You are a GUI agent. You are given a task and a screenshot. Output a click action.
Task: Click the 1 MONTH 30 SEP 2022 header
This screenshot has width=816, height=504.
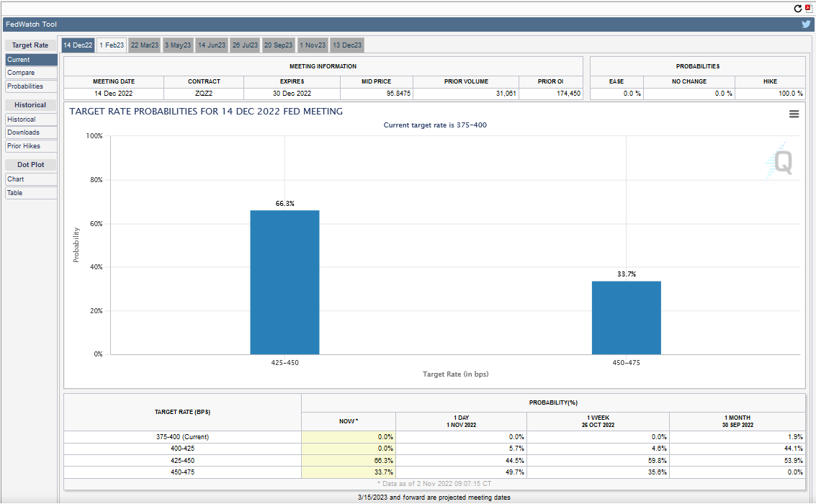point(737,421)
